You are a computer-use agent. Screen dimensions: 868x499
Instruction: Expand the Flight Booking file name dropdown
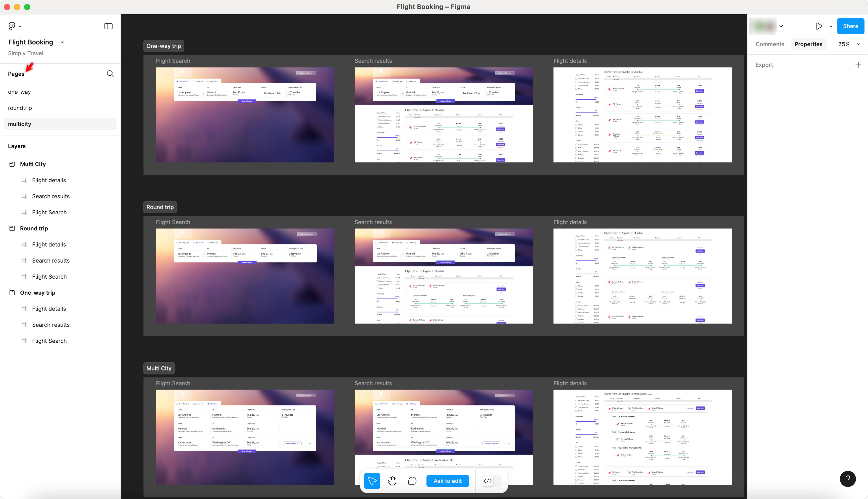[x=62, y=42]
